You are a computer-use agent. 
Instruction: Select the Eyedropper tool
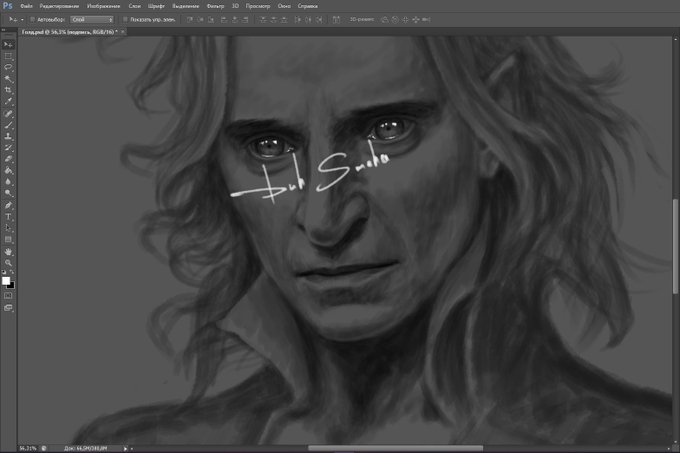click(8, 101)
